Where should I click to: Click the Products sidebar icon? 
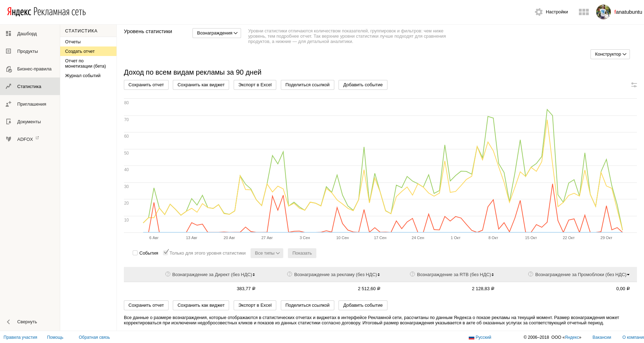8,51
